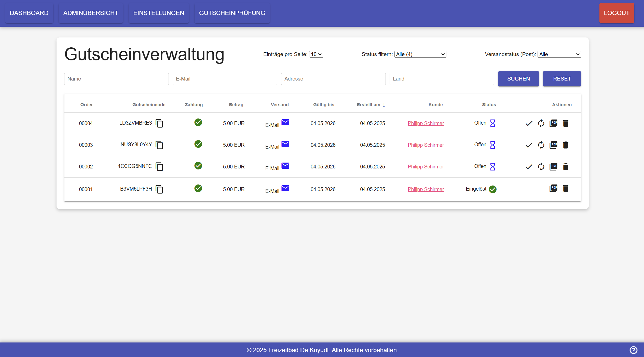Screen dimensions: 644x357
Task: Delete voucher order 00002
Action: click(x=566, y=167)
